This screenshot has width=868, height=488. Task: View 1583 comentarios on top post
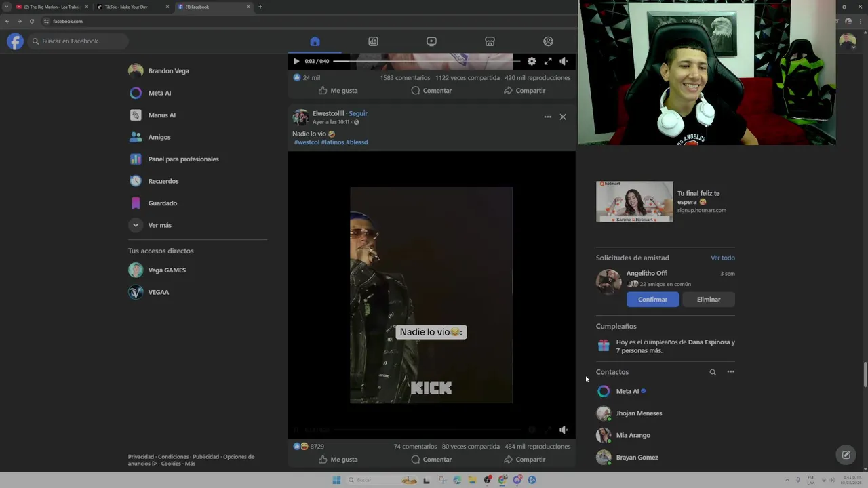click(406, 78)
